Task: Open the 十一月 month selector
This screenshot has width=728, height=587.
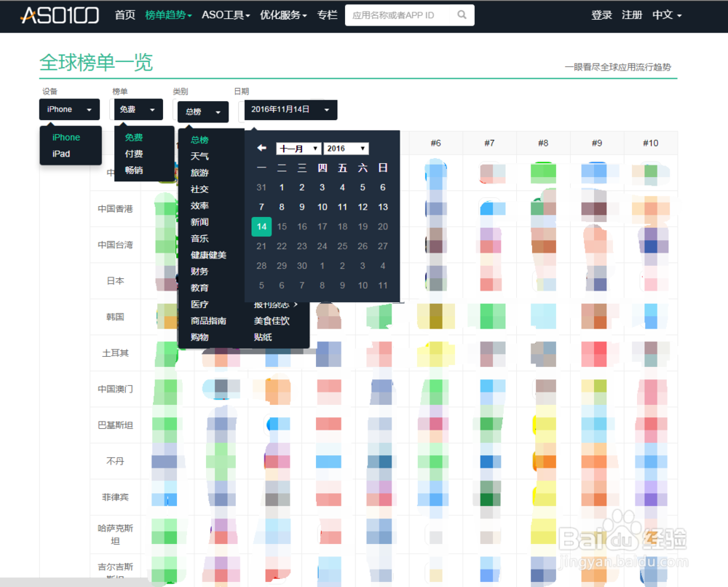Action: (x=298, y=149)
